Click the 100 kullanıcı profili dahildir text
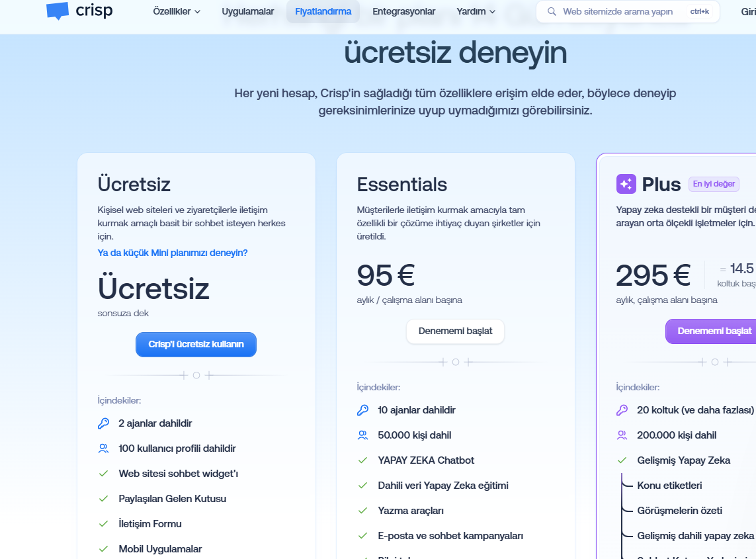The width and height of the screenshot is (756, 559). (177, 449)
